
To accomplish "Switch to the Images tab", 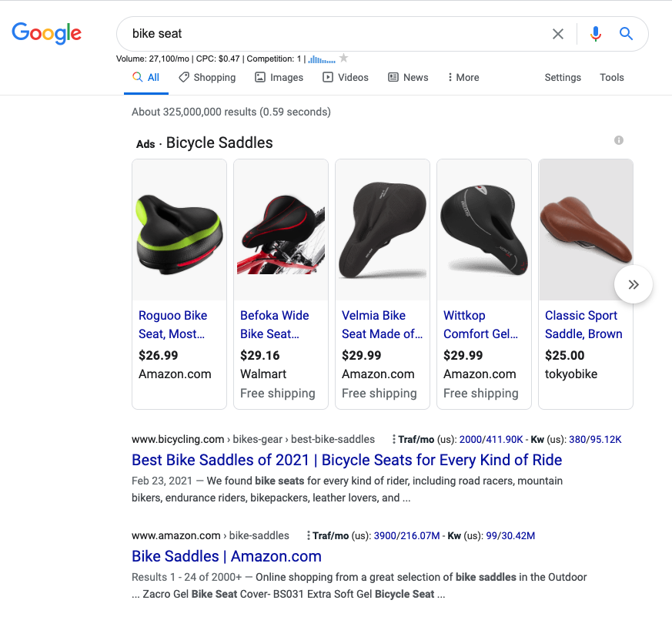I will 279,78.
